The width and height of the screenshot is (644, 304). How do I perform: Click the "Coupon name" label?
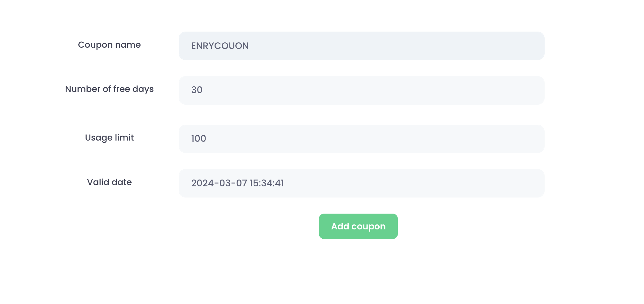point(109,45)
